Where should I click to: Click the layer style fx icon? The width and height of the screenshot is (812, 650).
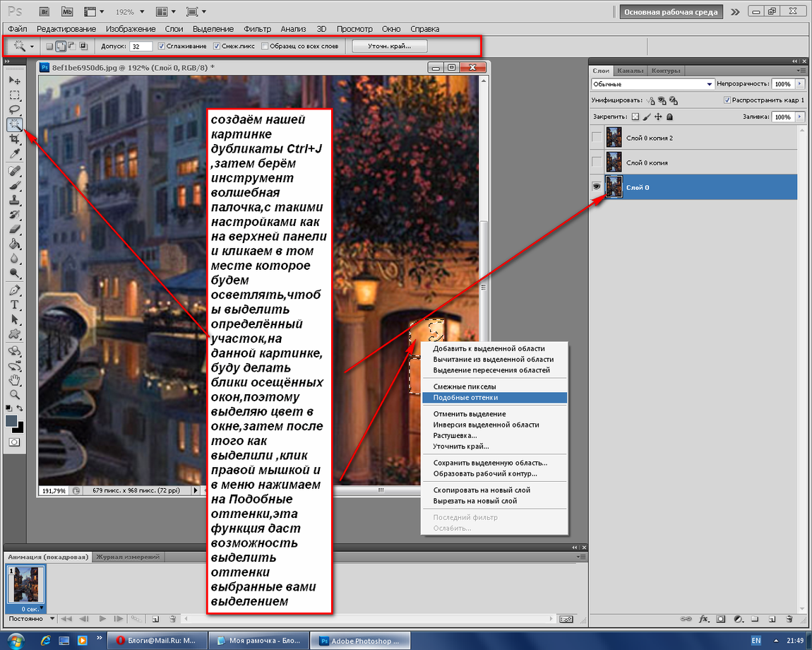[x=704, y=619]
